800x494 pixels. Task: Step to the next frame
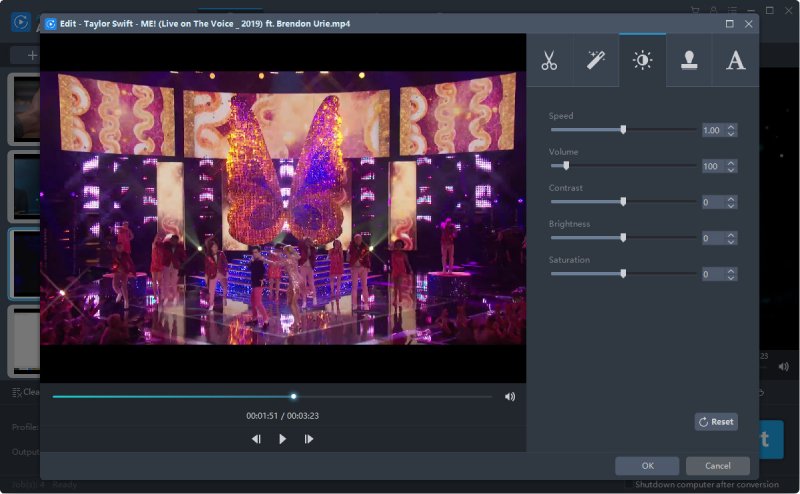click(x=309, y=439)
